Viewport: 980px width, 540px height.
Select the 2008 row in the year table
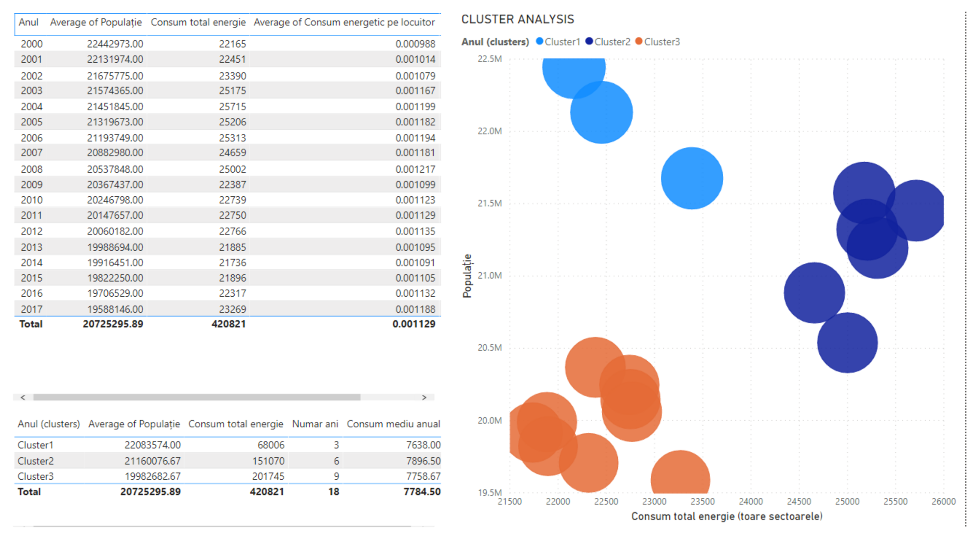click(31, 169)
